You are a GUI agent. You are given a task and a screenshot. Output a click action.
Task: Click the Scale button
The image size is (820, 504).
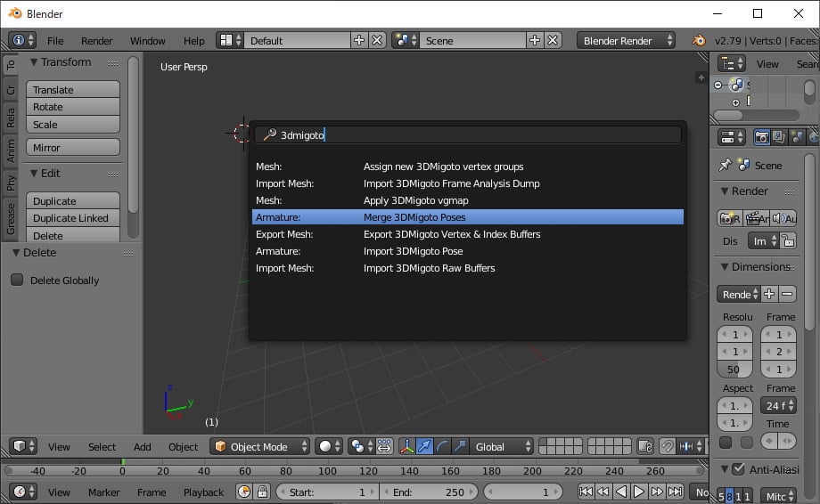[x=73, y=125]
